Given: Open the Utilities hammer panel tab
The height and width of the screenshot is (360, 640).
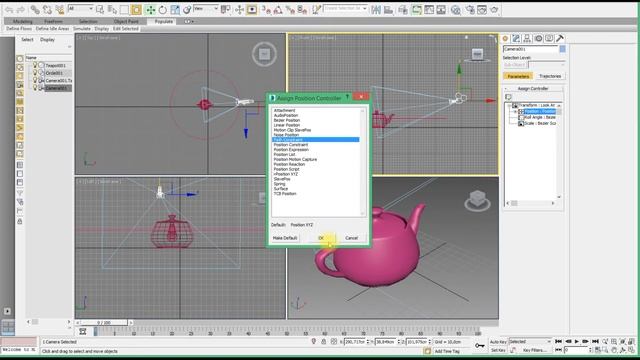Looking at the screenshot, I should click(560, 38).
